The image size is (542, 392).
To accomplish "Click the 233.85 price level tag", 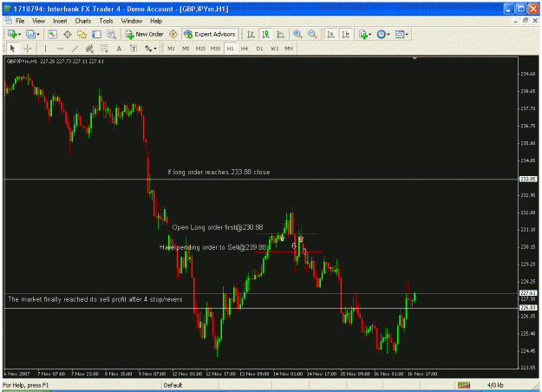I will (528, 179).
